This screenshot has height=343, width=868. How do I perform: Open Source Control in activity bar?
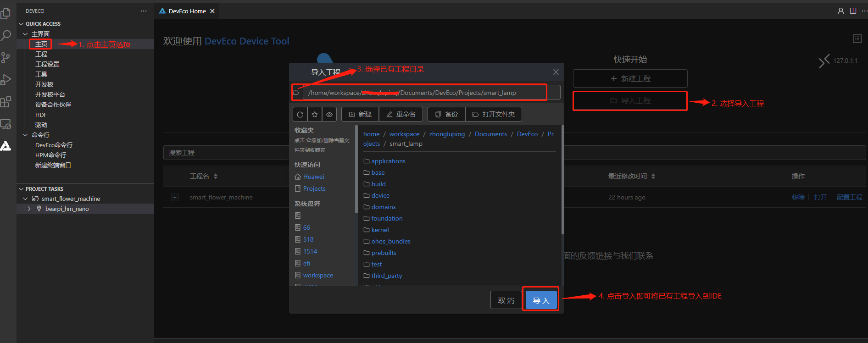6,57
